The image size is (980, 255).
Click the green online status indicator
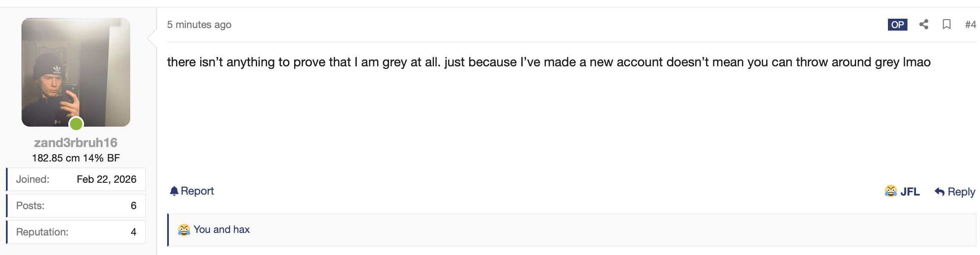pyautogui.click(x=76, y=124)
